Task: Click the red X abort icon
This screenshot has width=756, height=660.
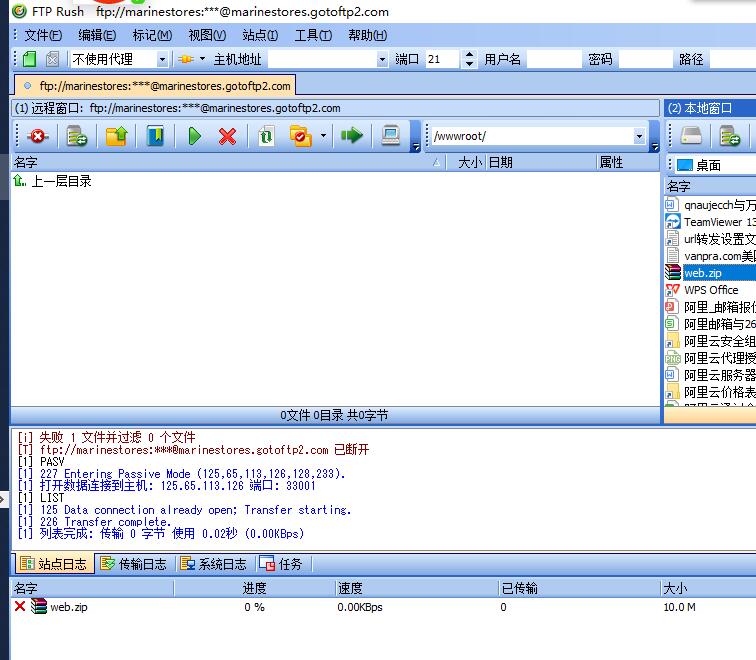Action: tap(228, 136)
